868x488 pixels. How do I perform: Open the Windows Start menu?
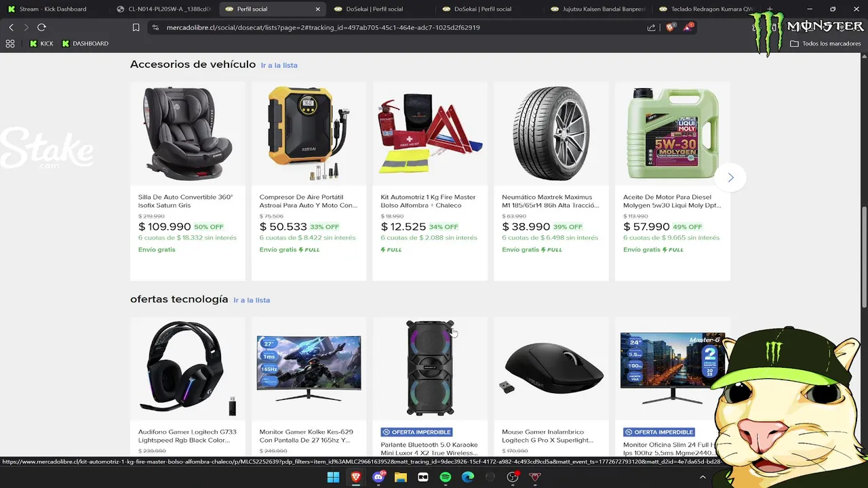[x=334, y=477]
